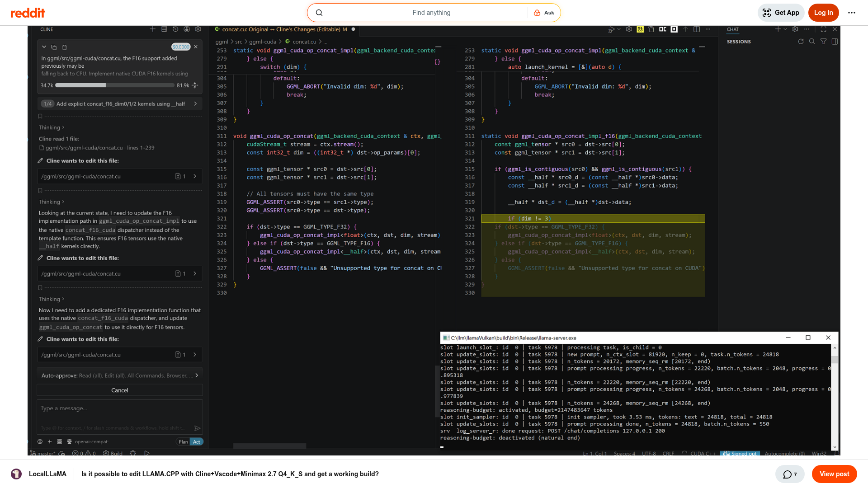
Task: Click the @ add context icon
Action: coord(40,441)
